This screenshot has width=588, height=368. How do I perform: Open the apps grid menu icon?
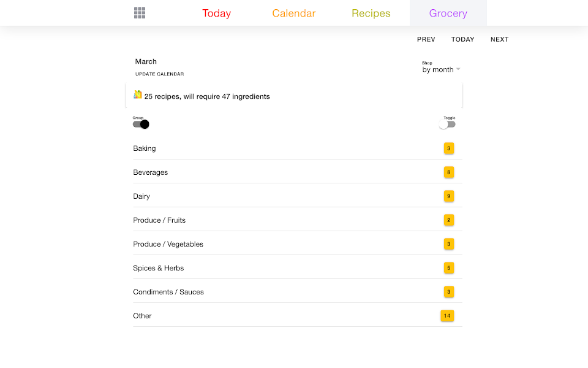pyautogui.click(x=140, y=13)
